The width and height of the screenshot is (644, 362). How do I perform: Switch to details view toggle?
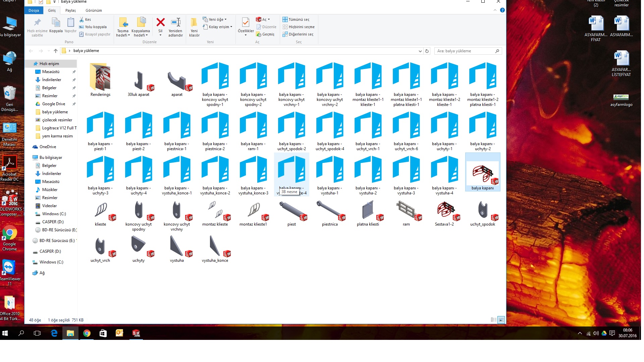pyautogui.click(x=494, y=320)
